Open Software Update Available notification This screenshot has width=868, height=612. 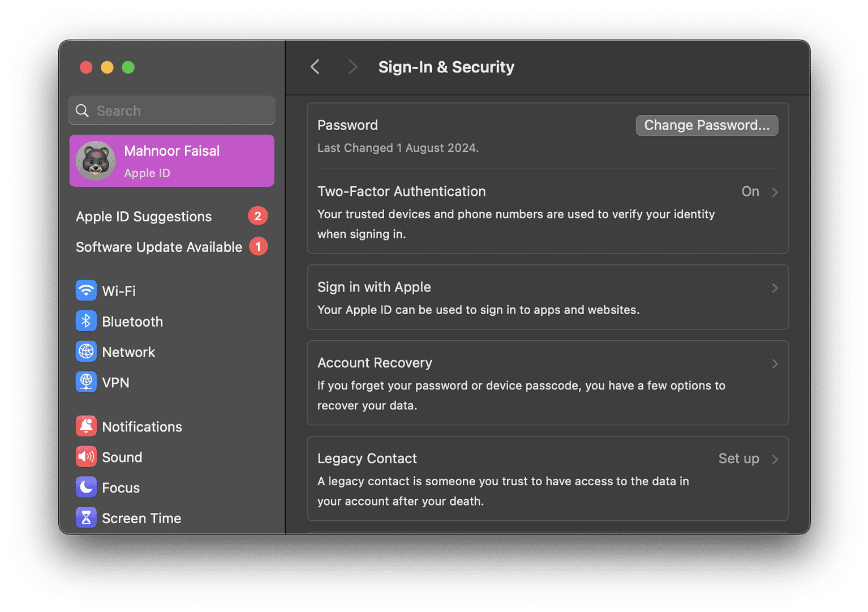pos(159,247)
